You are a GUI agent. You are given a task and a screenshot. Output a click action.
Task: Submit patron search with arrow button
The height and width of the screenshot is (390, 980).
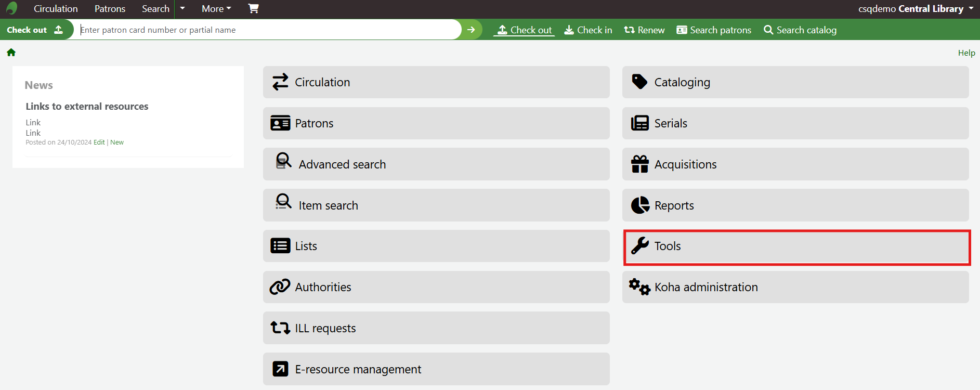click(x=471, y=30)
